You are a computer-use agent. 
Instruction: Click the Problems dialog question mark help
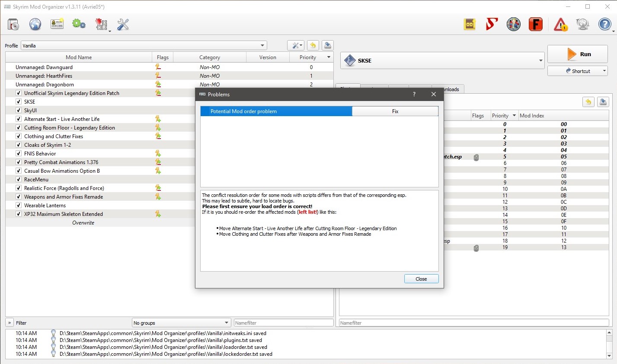(414, 95)
